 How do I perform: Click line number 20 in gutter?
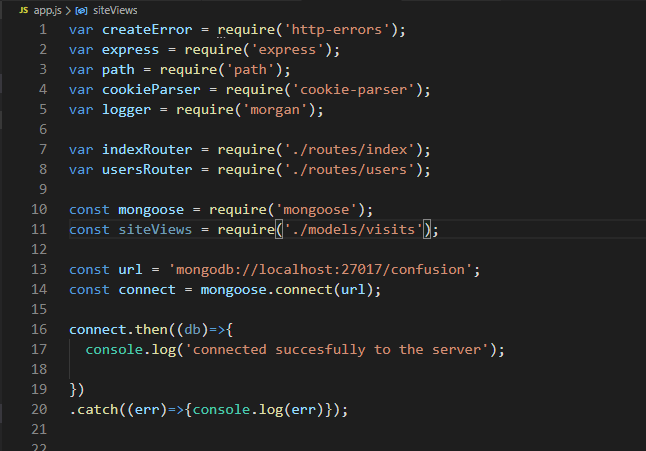point(39,409)
